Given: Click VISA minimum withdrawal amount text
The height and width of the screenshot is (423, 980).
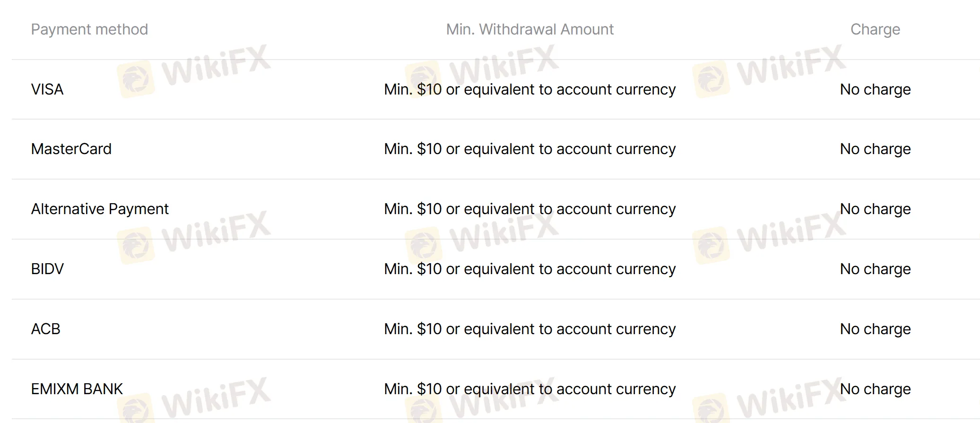Looking at the screenshot, I should click(529, 89).
